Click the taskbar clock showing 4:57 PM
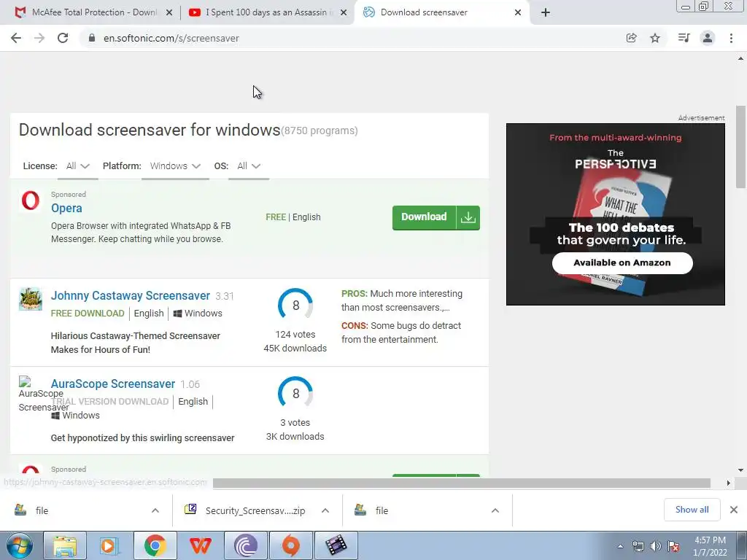 point(710,546)
